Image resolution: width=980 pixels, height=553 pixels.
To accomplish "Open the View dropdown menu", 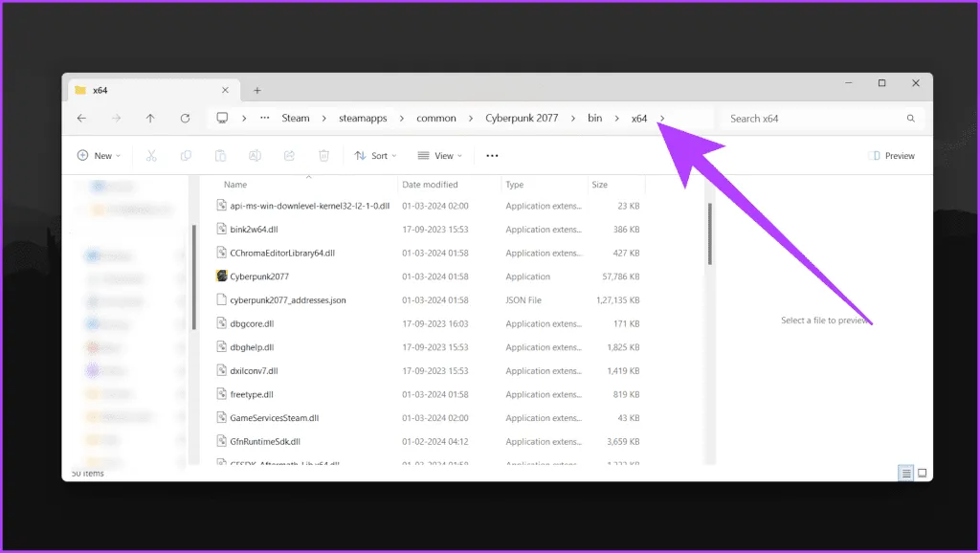I will click(439, 156).
